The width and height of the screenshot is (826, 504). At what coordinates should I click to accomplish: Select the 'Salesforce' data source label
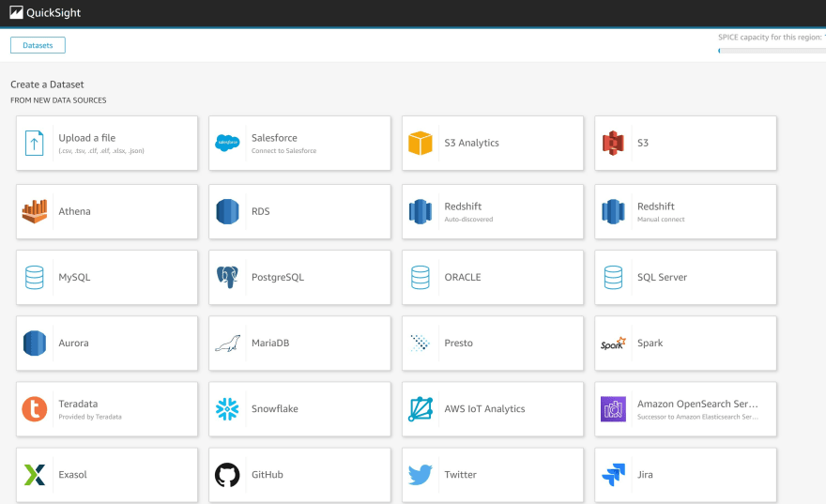coord(274,137)
